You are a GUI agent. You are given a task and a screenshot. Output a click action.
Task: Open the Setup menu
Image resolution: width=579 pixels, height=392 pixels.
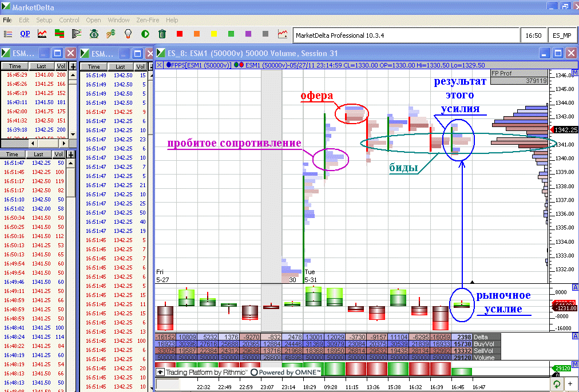[x=44, y=20]
